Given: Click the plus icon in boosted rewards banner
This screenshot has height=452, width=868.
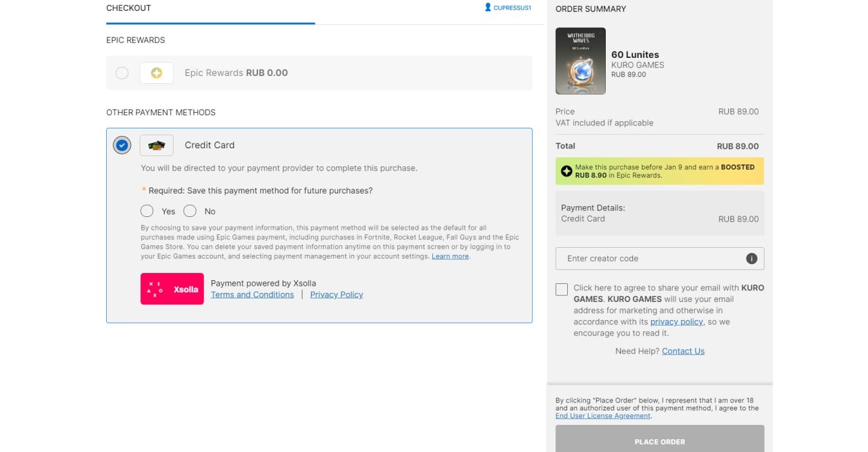Looking at the screenshot, I should point(567,171).
